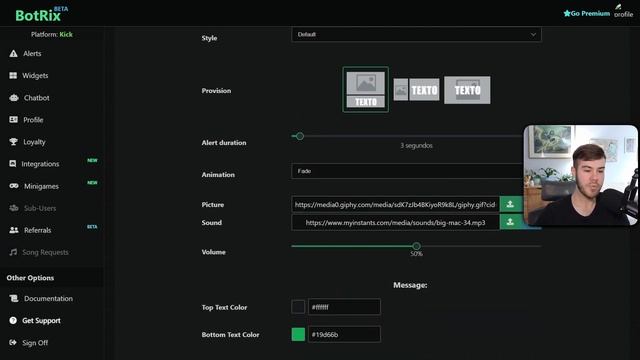Click the Song Requests music note icon
Screen dimensions: 640x360
click(x=13, y=252)
